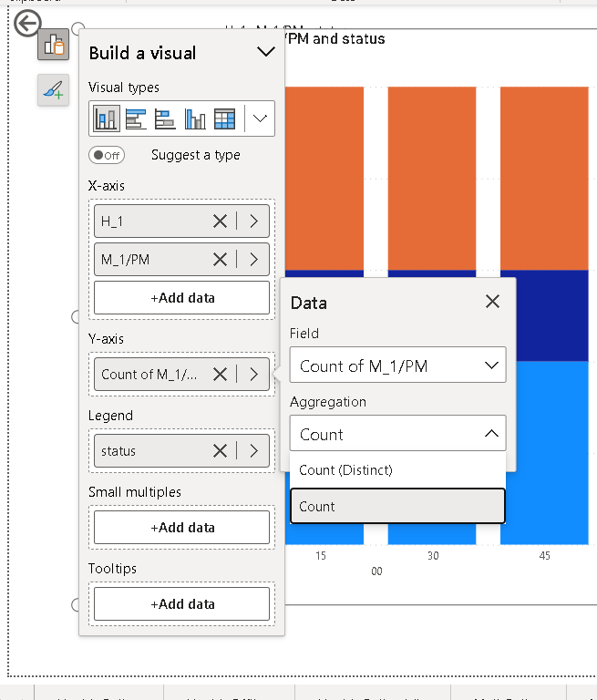Click the dark blue bar segment above 45
Viewport: 597px width, 700px height.
552,316
